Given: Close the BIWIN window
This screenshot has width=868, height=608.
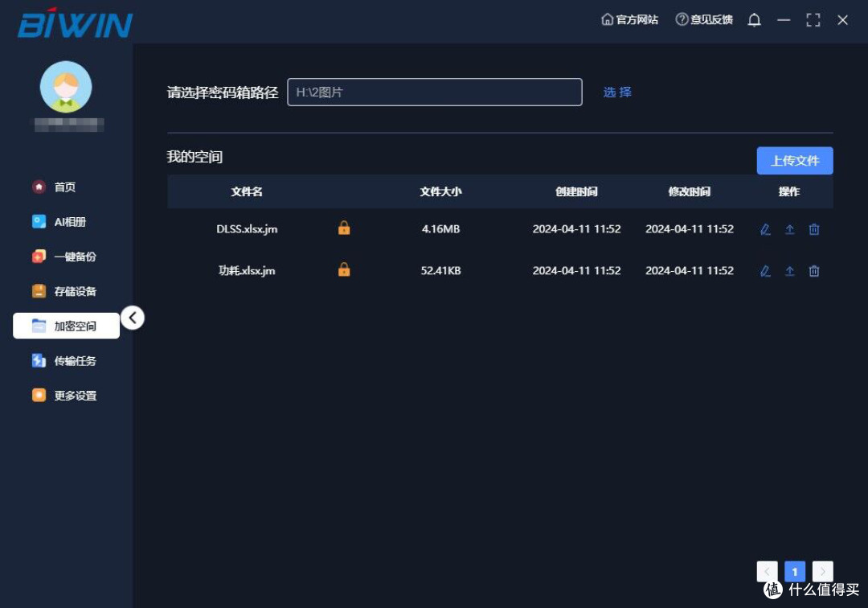Looking at the screenshot, I should tap(842, 20).
